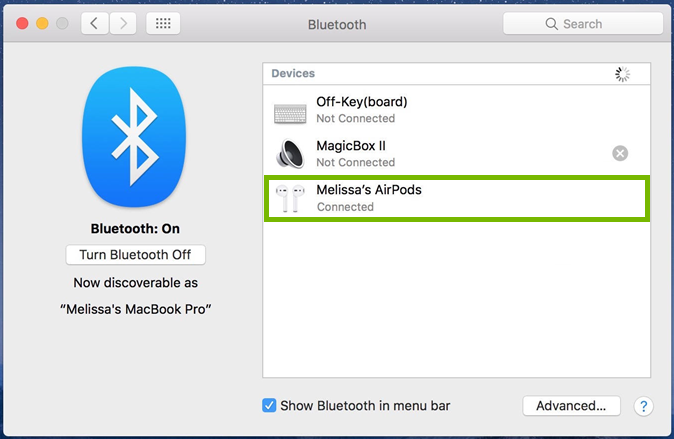Open the Advanced... settings
This screenshot has width=674, height=439.
571,405
